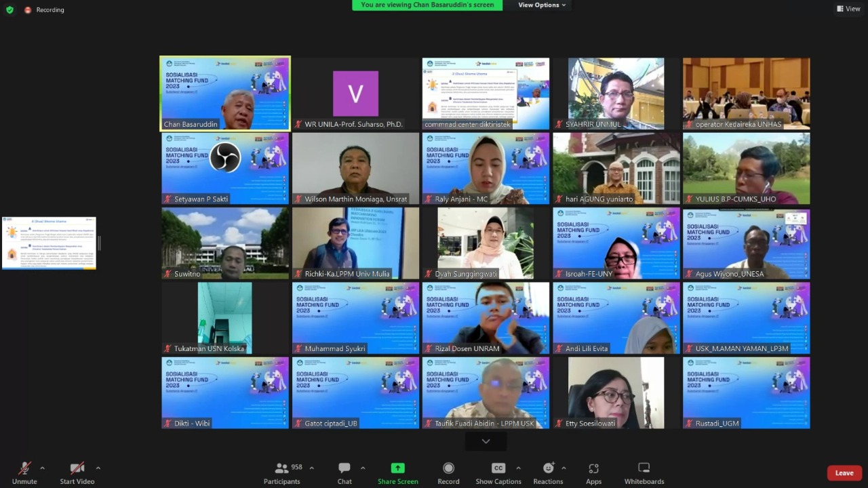Viewport: 868px width, 488px height.
Task: Start Video camera
Action: [77, 473]
